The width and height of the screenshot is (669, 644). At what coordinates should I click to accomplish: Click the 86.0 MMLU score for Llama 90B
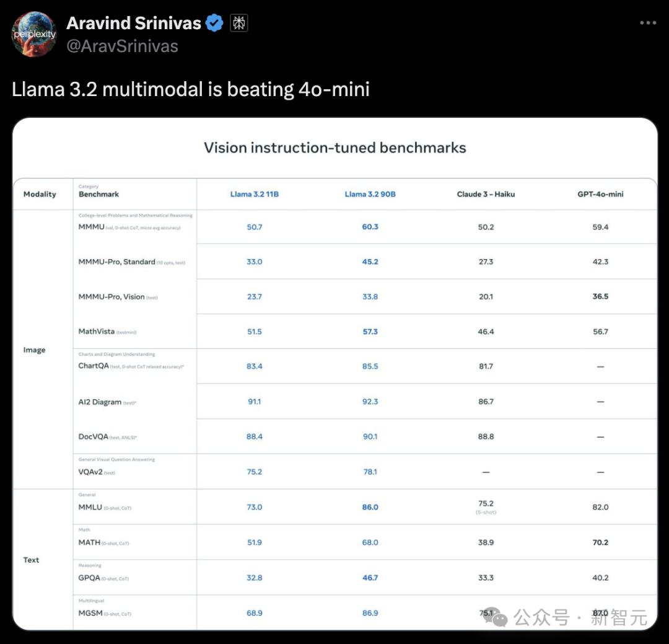[370, 507]
